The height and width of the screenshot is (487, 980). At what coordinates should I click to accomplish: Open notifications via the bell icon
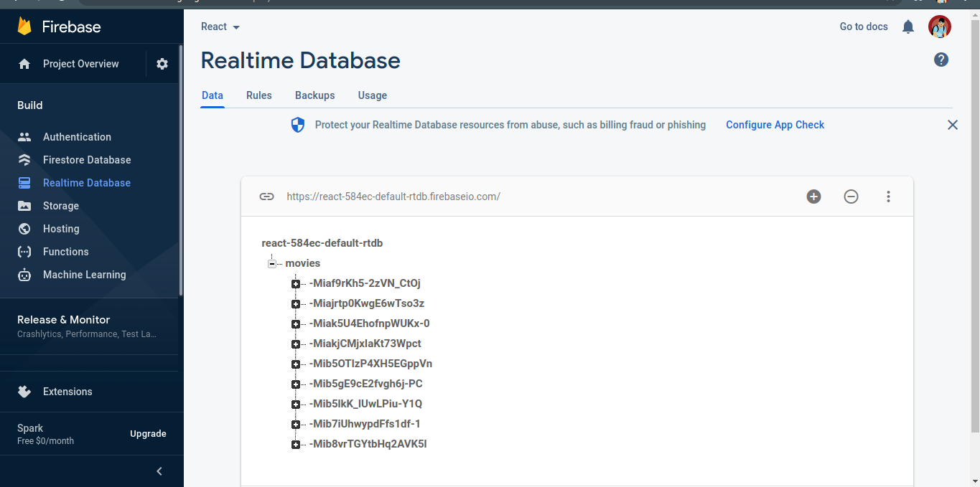[x=907, y=26]
